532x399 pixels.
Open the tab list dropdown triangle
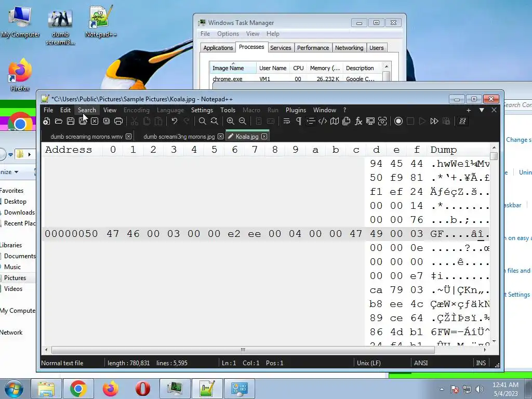pos(482,110)
